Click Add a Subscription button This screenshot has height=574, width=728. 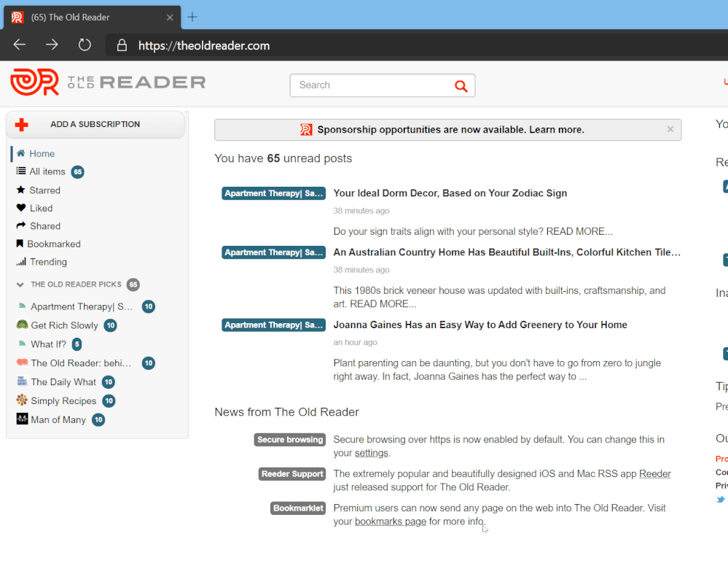95,124
